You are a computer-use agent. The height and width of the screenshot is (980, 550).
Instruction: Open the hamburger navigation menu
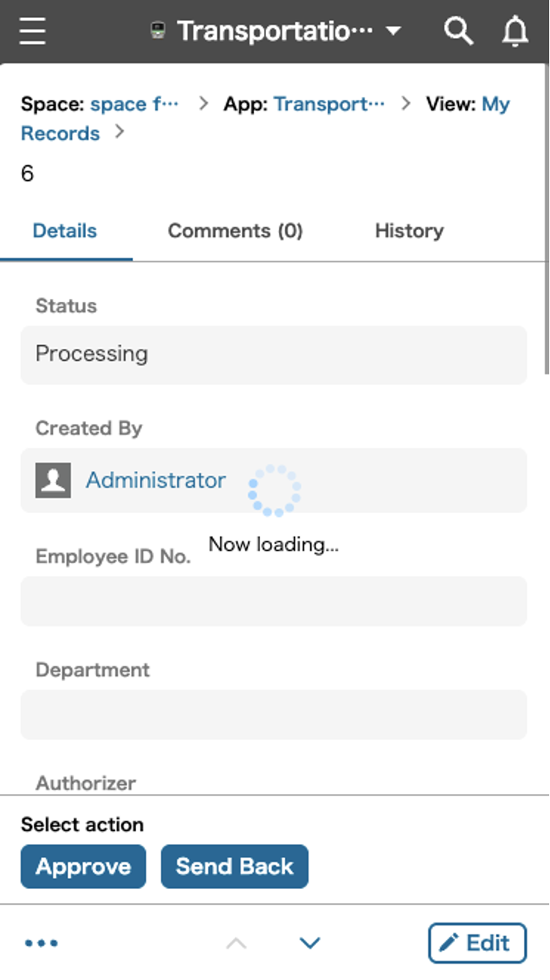tap(31, 31)
